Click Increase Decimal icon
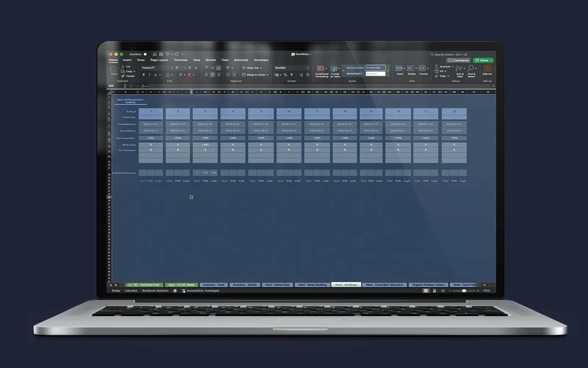 tap(301, 75)
